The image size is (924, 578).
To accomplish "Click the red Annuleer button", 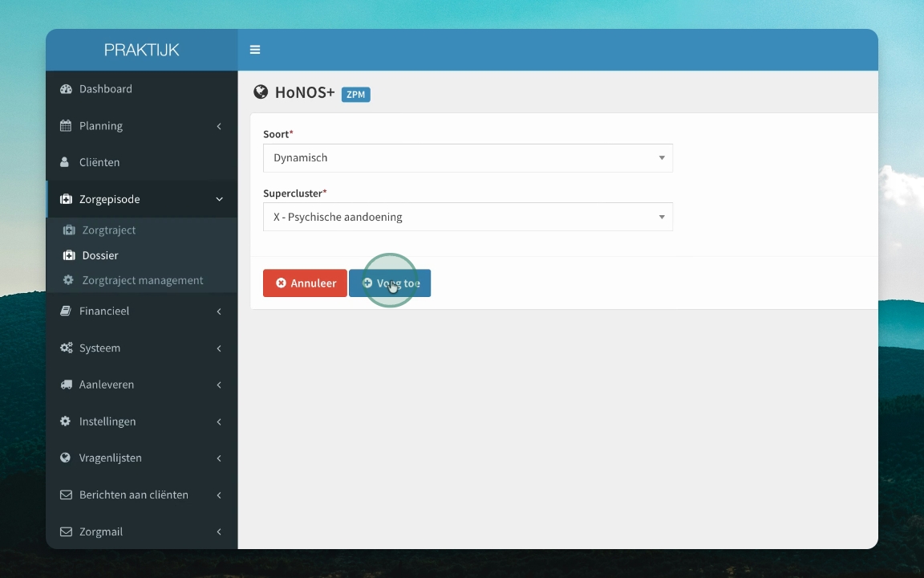I will [305, 283].
